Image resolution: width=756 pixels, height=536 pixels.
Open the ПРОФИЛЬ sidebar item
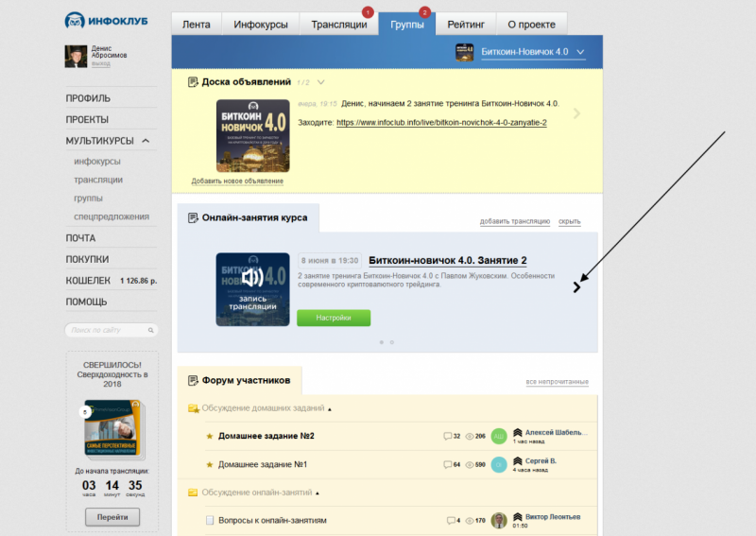(88, 98)
